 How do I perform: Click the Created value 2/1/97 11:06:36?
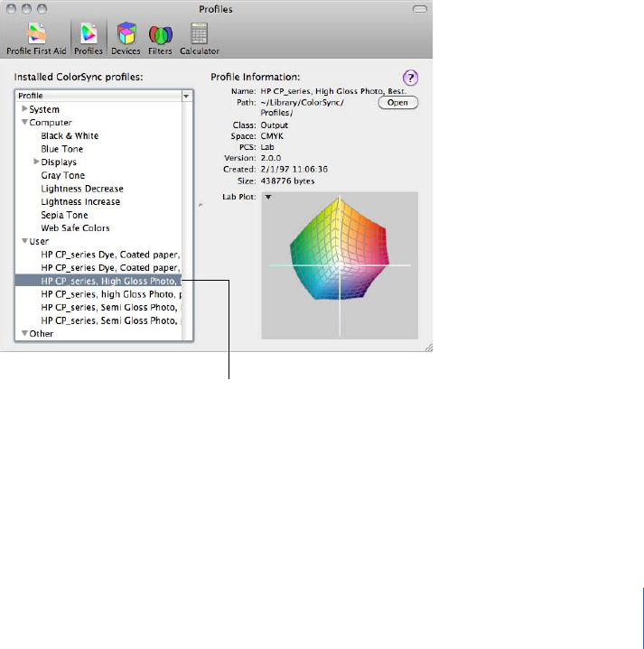click(x=294, y=170)
